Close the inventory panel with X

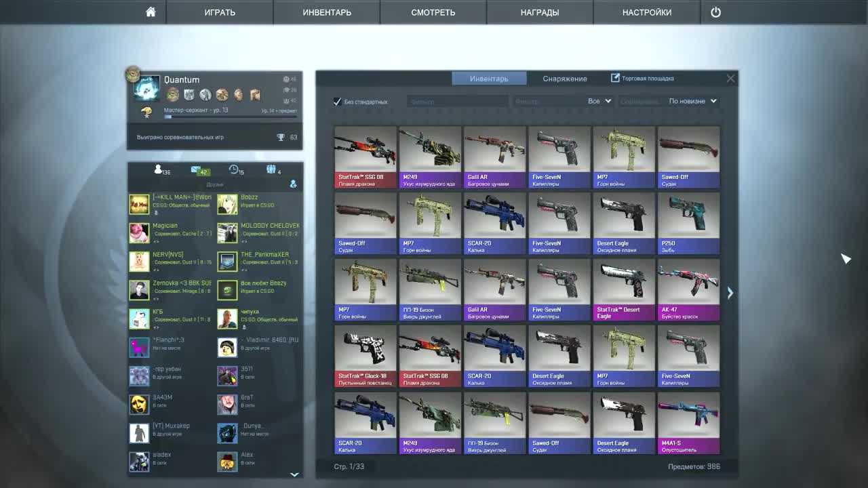click(x=730, y=79)
